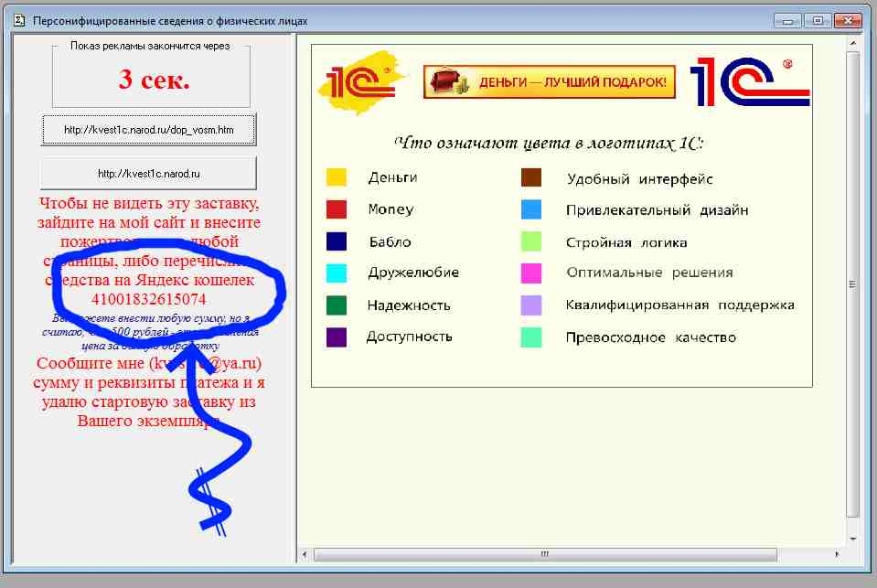Click the vertical scrollbar up arrow
This screenshot has height=588, width=877.
click(852, 42)
